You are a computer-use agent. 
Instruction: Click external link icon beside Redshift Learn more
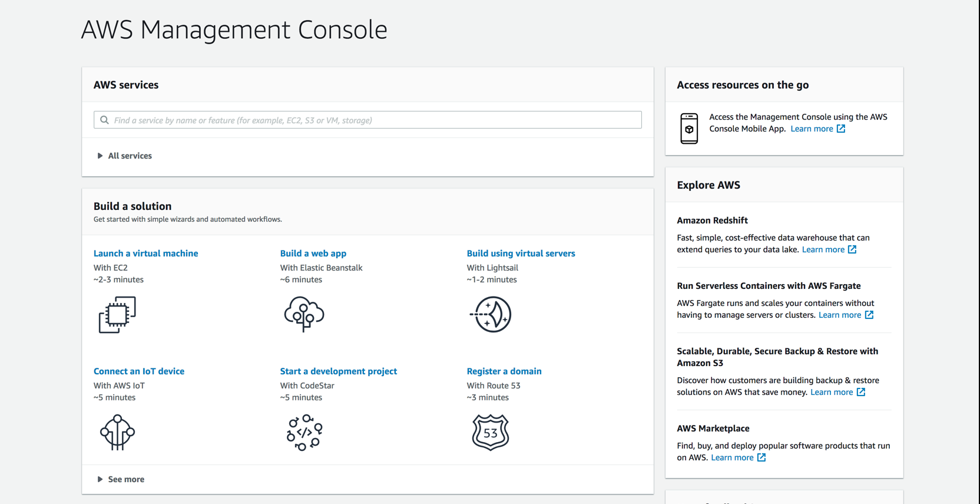click(852, 249)
